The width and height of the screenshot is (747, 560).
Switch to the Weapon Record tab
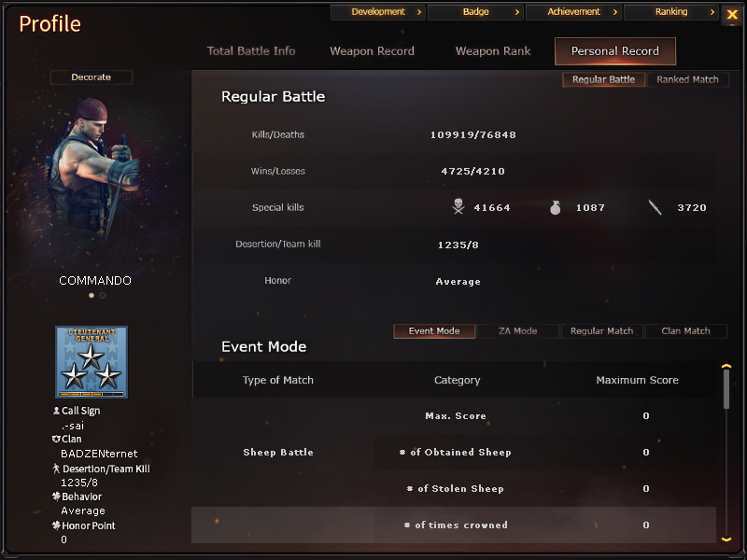pos(372,51)
